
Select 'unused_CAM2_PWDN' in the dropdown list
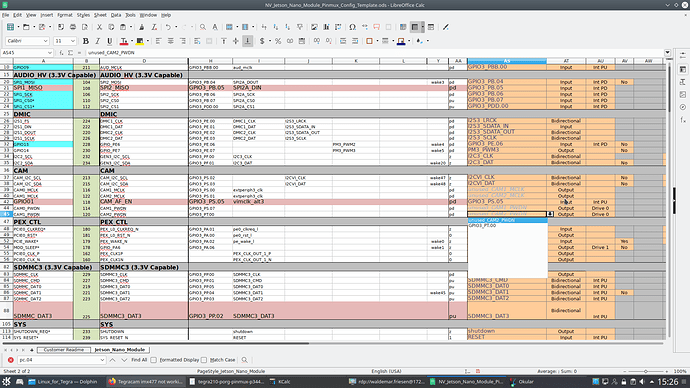click(x=507, y=220)
